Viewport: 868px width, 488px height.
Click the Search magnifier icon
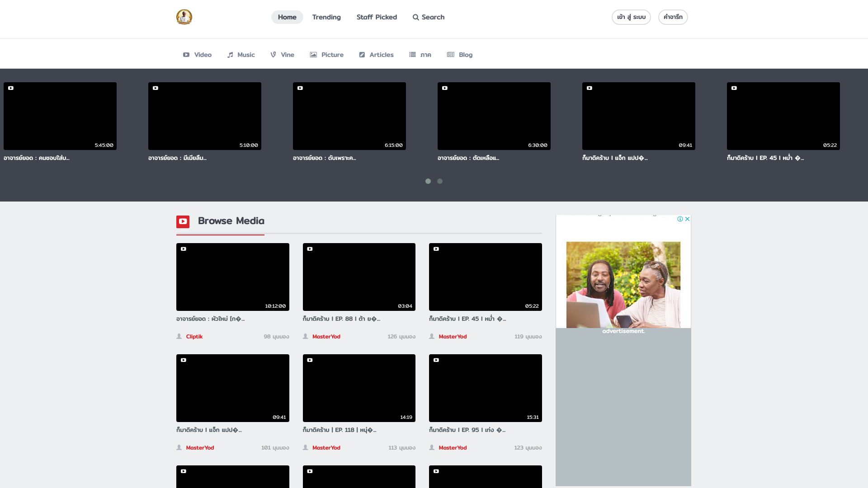click(415, 17)
